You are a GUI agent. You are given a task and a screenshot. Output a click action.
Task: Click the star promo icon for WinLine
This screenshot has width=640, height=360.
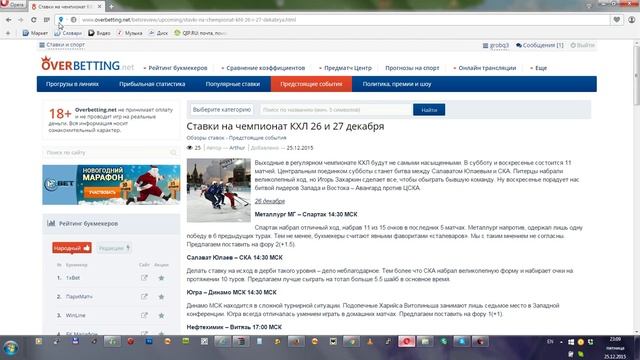pos(161,316)
